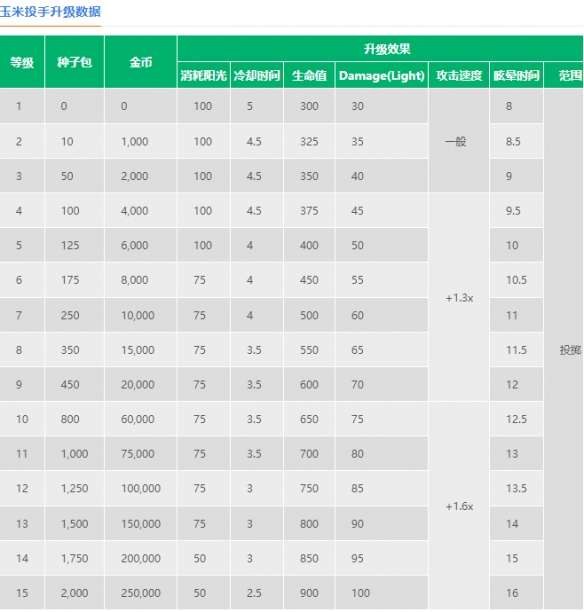
Task: Click cooldown value 5 in level 1 row
Action: click(x=250, y=106)
